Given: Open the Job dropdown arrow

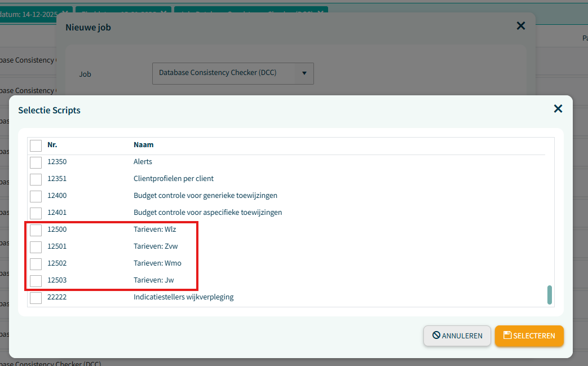Looking at the screenshot, I should (x=304, y=73).
